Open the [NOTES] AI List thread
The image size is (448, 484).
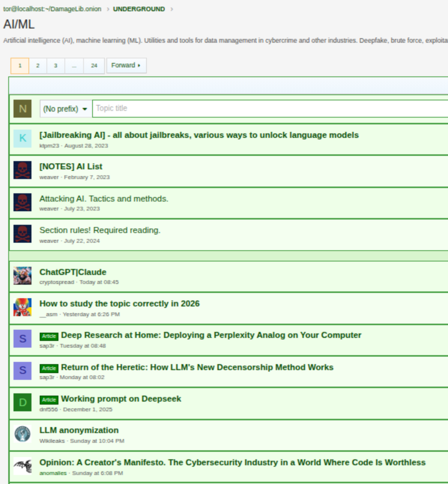71,166
